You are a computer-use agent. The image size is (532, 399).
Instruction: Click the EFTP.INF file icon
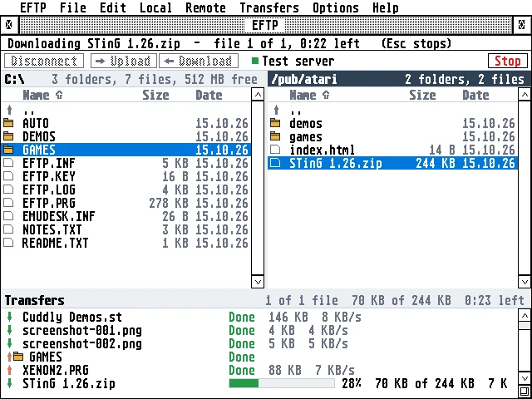[x=8, y=163]
